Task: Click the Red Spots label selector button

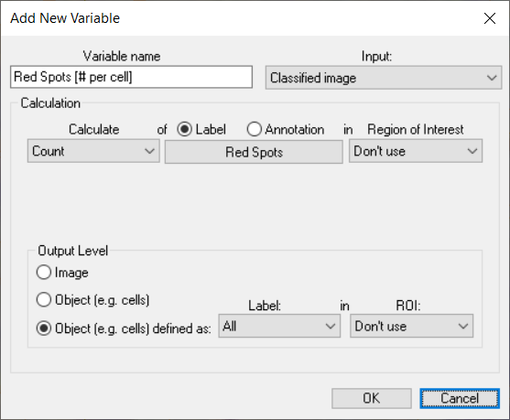Action: click(x=254, y=152)
